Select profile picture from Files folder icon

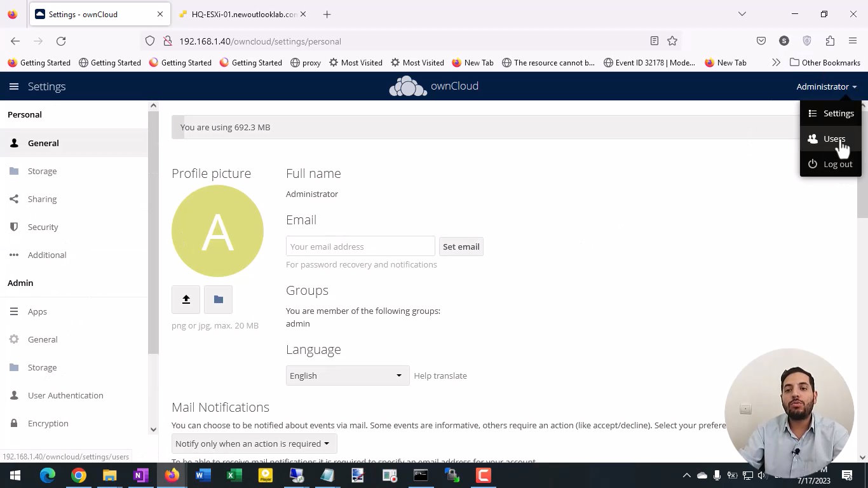point(218,299)
